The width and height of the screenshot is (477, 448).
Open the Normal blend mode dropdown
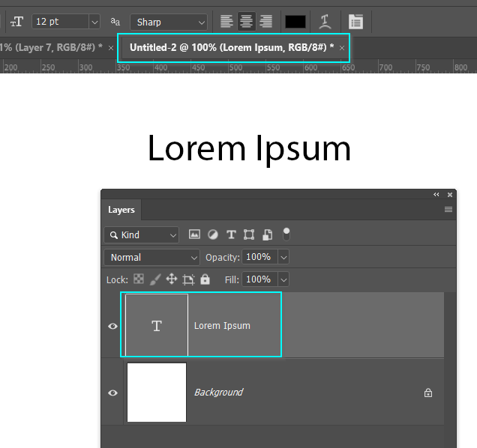point(151,258)
